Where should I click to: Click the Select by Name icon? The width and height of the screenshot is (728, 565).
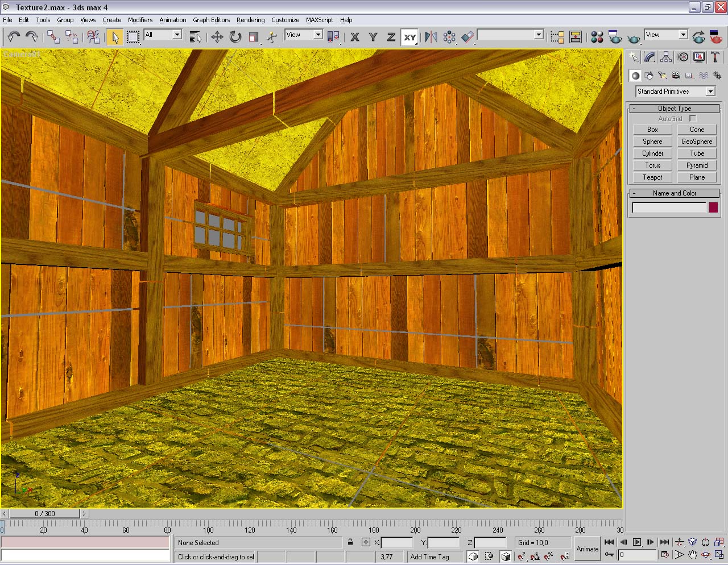pos(195,37)
